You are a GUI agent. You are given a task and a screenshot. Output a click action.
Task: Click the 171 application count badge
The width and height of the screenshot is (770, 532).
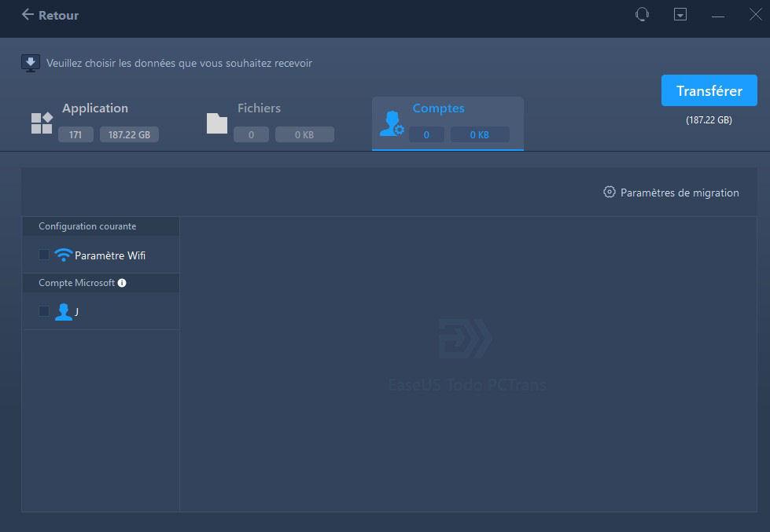[76, 134]
